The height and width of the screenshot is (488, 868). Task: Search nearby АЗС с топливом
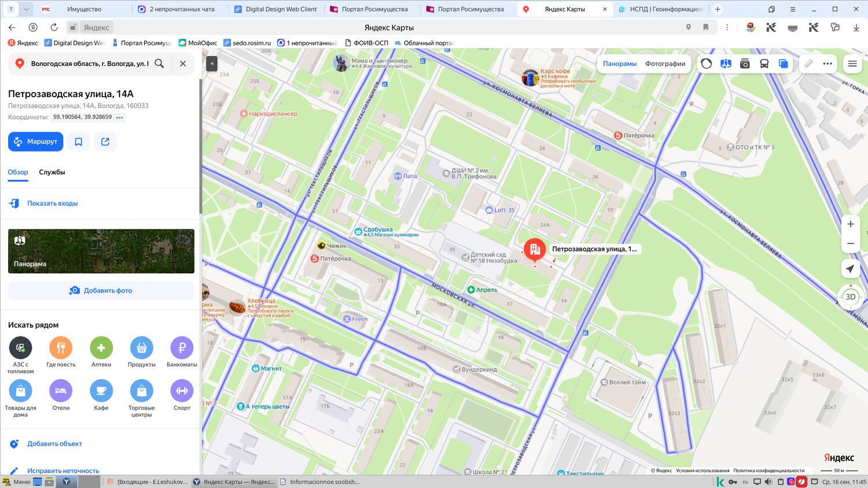[x=20, y=355]
